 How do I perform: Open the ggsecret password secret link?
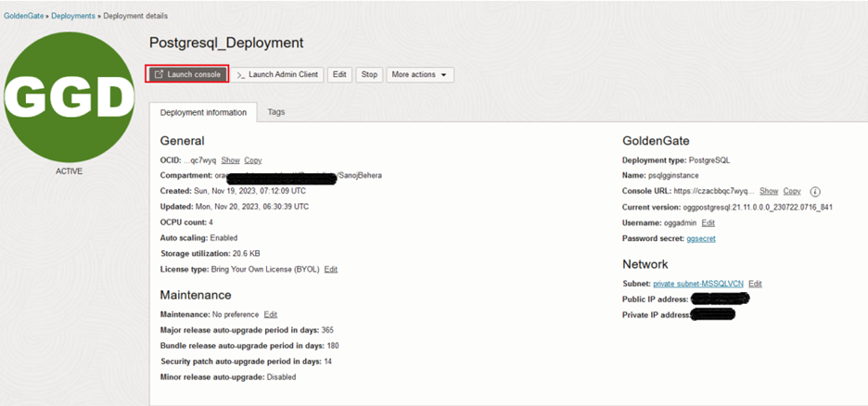coord(701,238)
